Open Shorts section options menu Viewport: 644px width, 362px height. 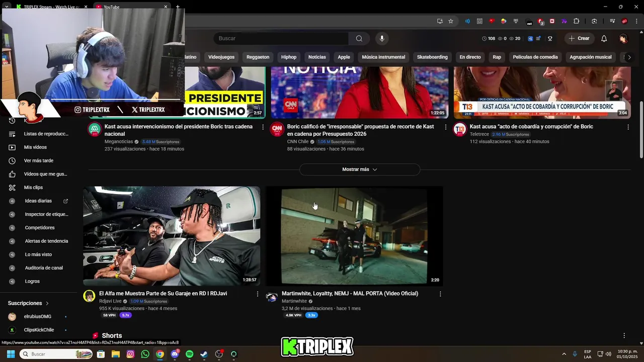tap(624, 335)
